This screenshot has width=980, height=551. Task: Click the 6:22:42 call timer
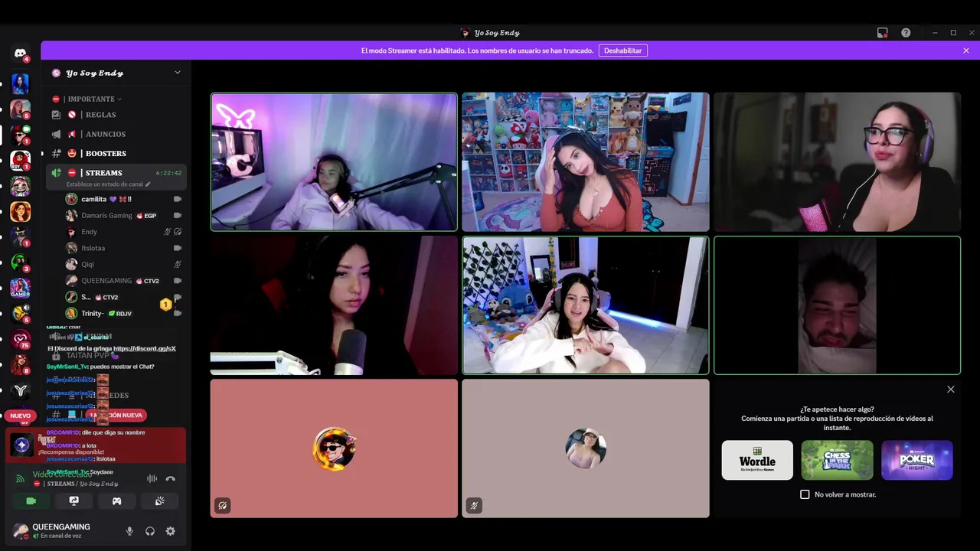[168, 173]
